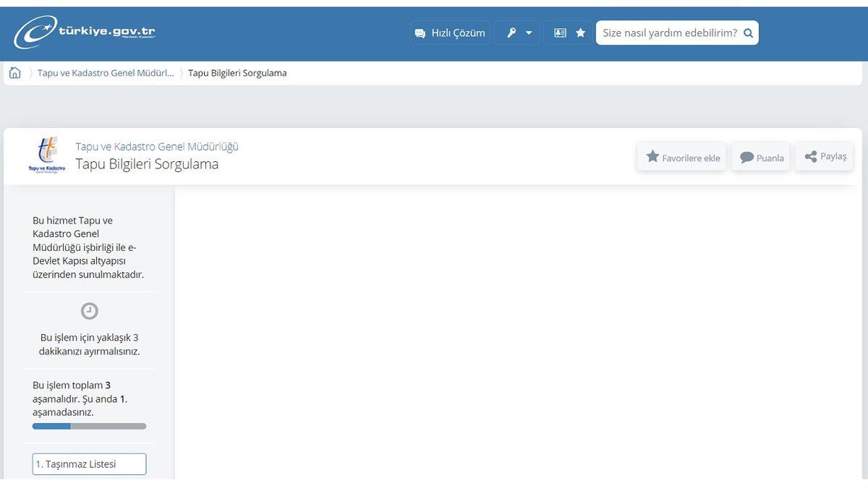Click the clock icon in the sidebar
Viewport: 868px width, 488px height.
89,311
